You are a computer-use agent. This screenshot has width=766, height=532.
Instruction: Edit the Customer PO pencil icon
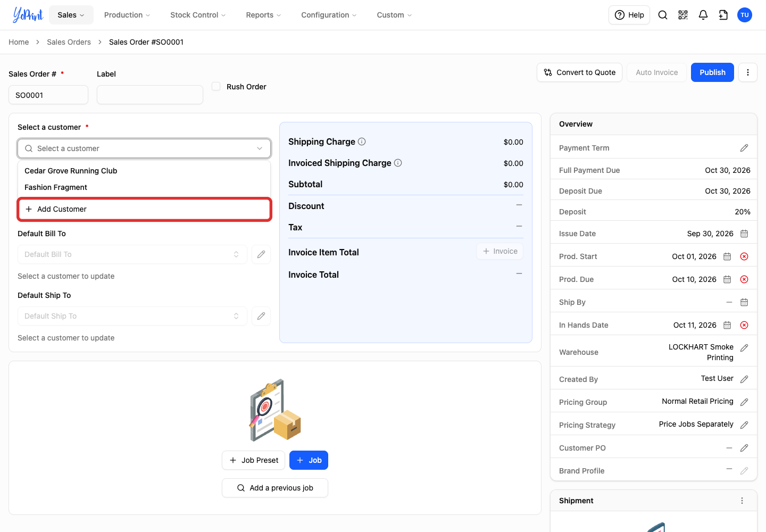tap(744, 448)
